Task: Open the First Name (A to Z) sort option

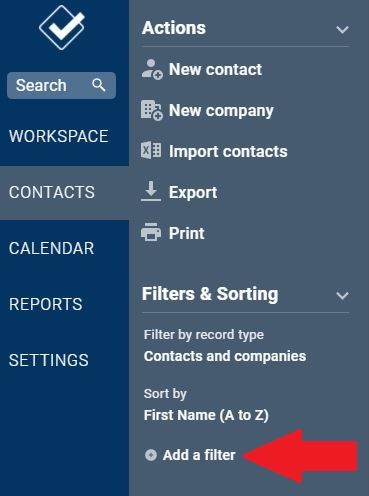Action: tap(206, 415)
